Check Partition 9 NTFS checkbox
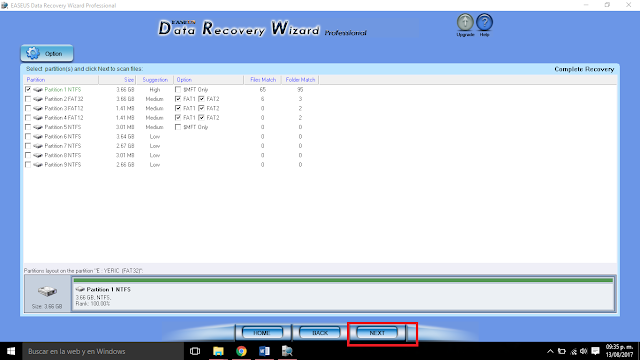Screen dimensions: 640x360 [x=28, y=164]
